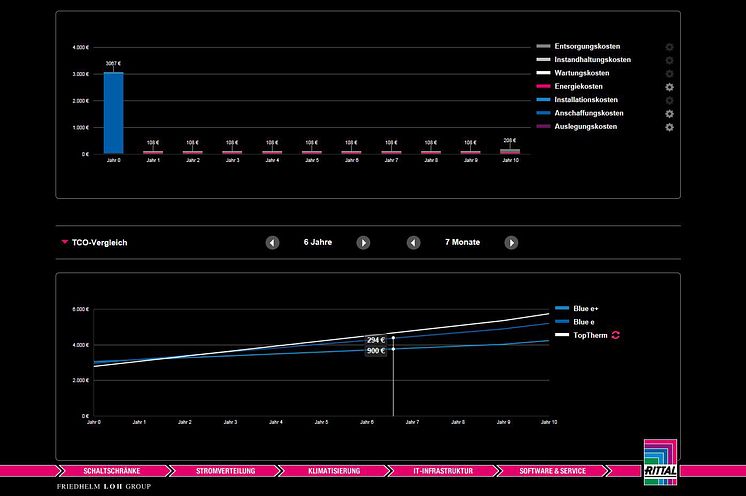Click the Jahr 0 blue cost bar

(x=114, y=113)
